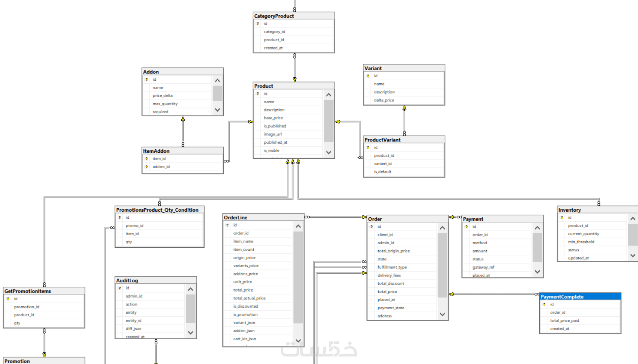Click the AuditLog id key icon
The image size is (638, 364).
click(120, 288)
